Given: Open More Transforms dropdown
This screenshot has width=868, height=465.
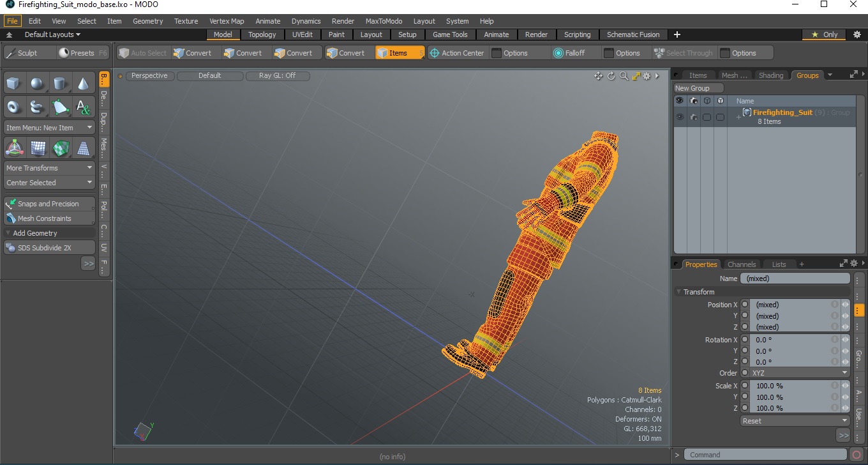Looking at the screenshot, I should pos(49,168).
